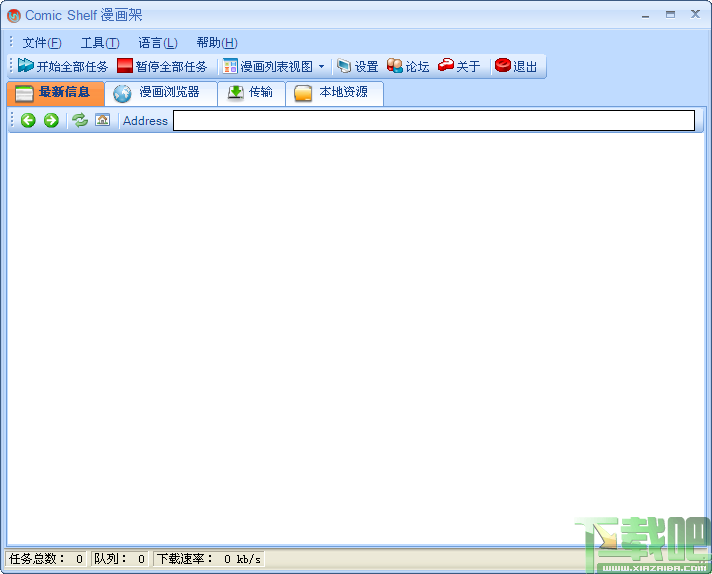Screen dimensions: 712x574
Task: Switch to the 最新信息 tab
Action: 55,94
